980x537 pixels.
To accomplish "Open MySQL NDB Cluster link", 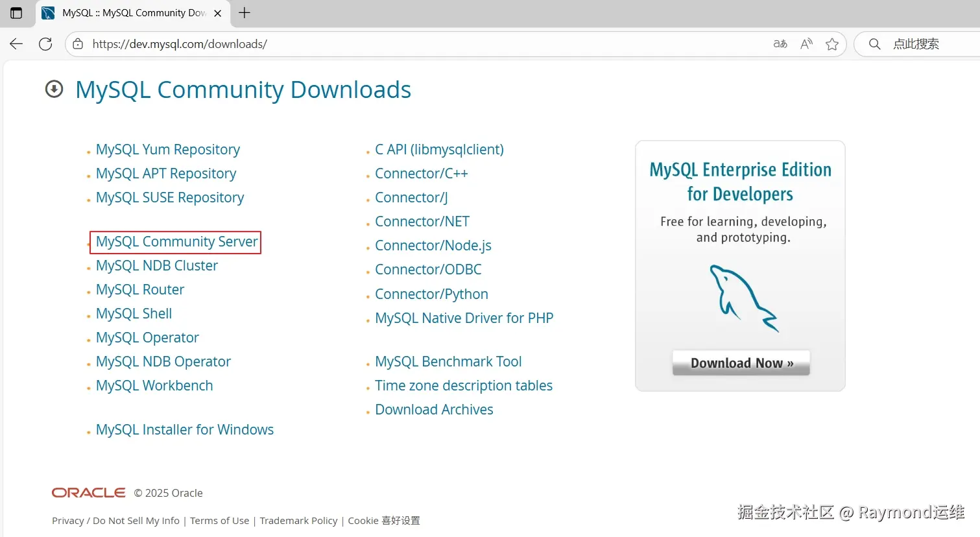I will (157, 265).
